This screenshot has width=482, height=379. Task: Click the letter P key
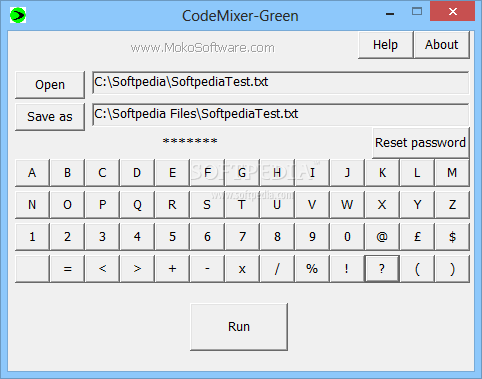click(102, 205)
